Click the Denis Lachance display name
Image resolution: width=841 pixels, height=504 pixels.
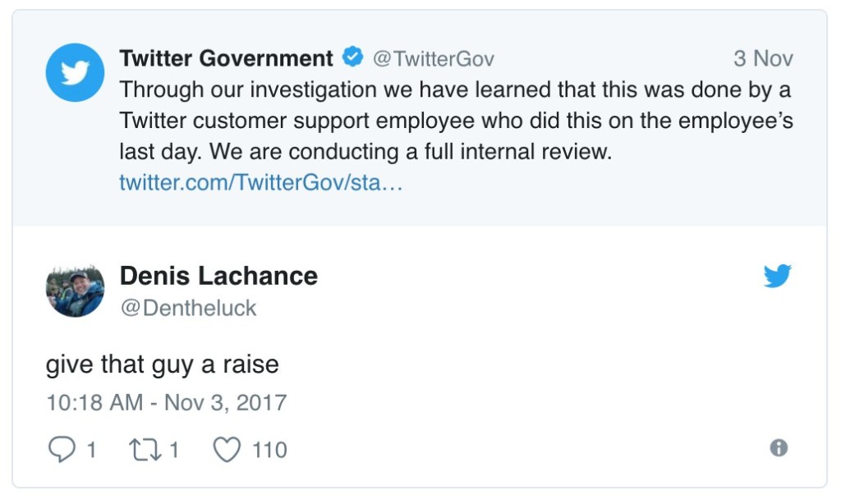[x=218, y=276]
